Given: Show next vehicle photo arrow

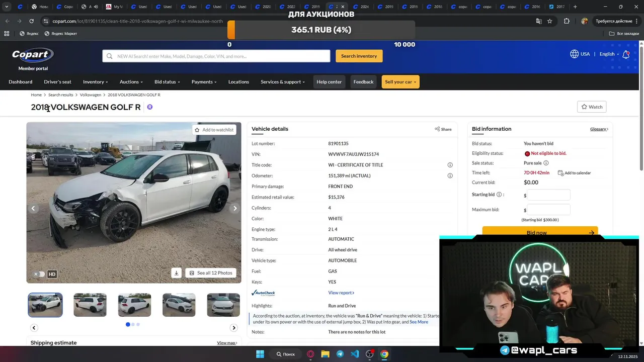Looking at the screenshot, I should tap(235, 208).
